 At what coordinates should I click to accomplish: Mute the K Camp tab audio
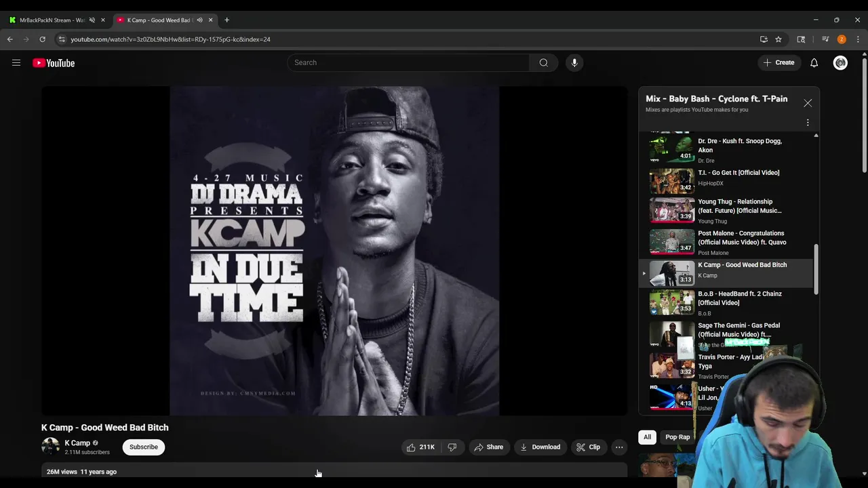(199, 20)
